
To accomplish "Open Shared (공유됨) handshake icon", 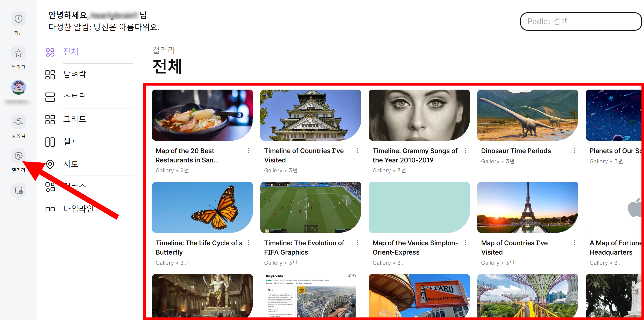I will click(x=18, y=122).
